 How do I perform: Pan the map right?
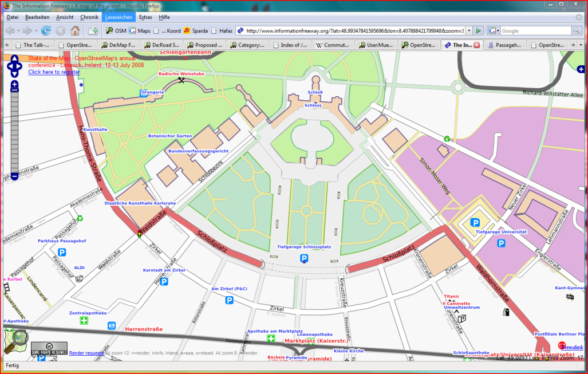click(x=19, y=66)
